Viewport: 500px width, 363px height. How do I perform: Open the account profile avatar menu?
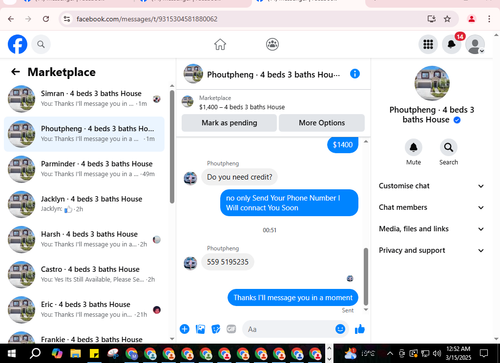pyautogui.click(x=475, y=44)
